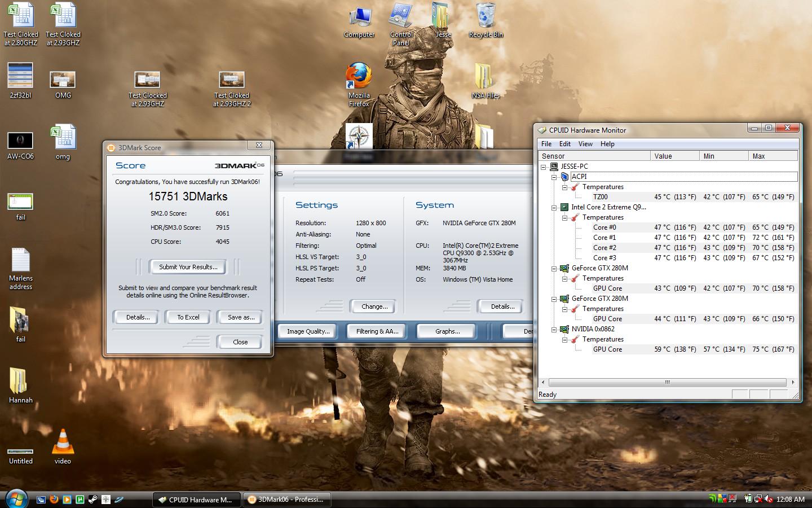
Task: Click Image Quality button in 3DMark06
Action: pyautogui.click(x=308, y=331)
